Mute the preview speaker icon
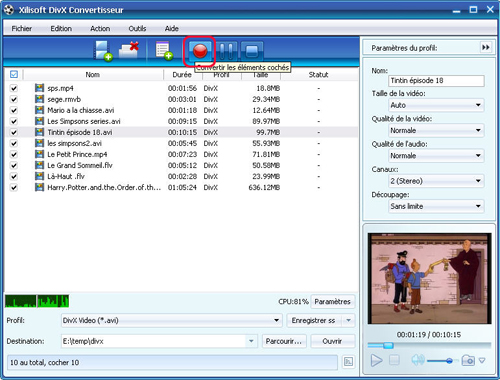 pyautogui.click(x=417, y=360)
